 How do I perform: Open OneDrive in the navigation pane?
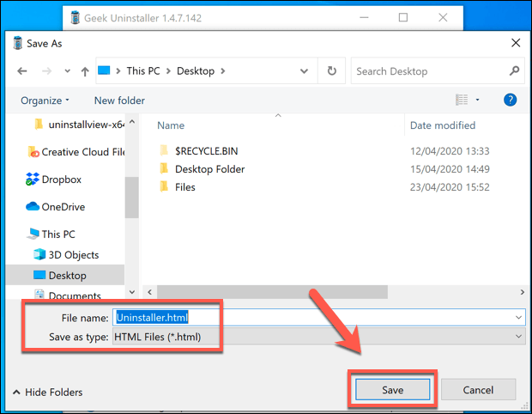tap(55, 206)
